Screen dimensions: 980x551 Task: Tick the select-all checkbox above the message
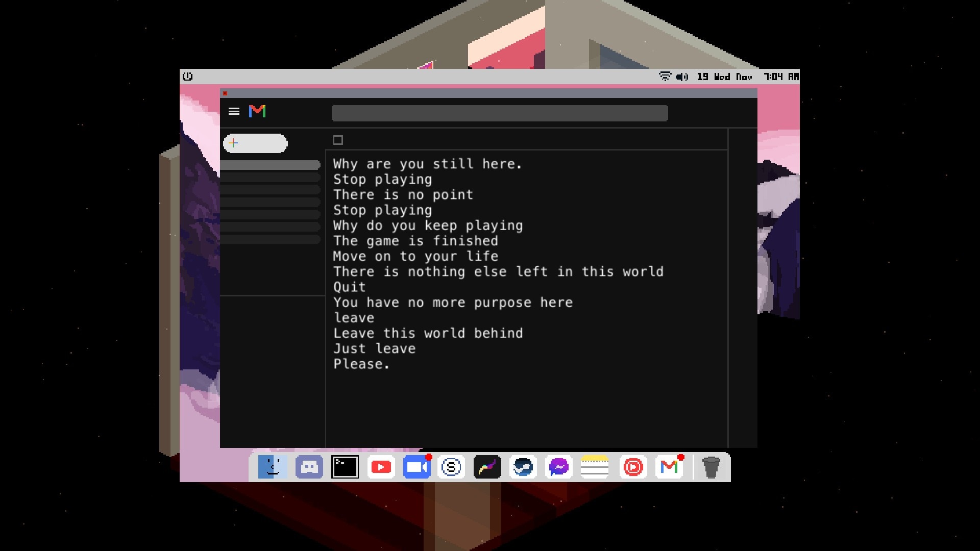pos(338,140)
